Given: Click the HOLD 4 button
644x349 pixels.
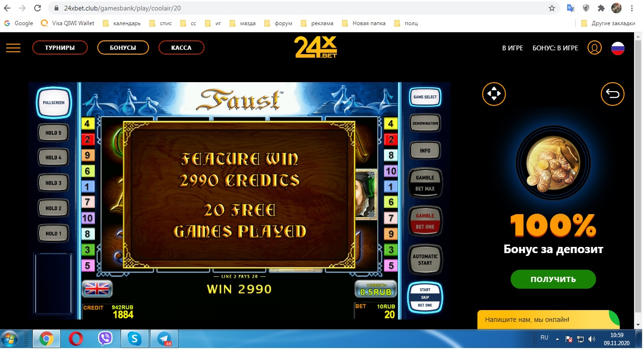Looking at the screenshot, I should coord(54,158).
